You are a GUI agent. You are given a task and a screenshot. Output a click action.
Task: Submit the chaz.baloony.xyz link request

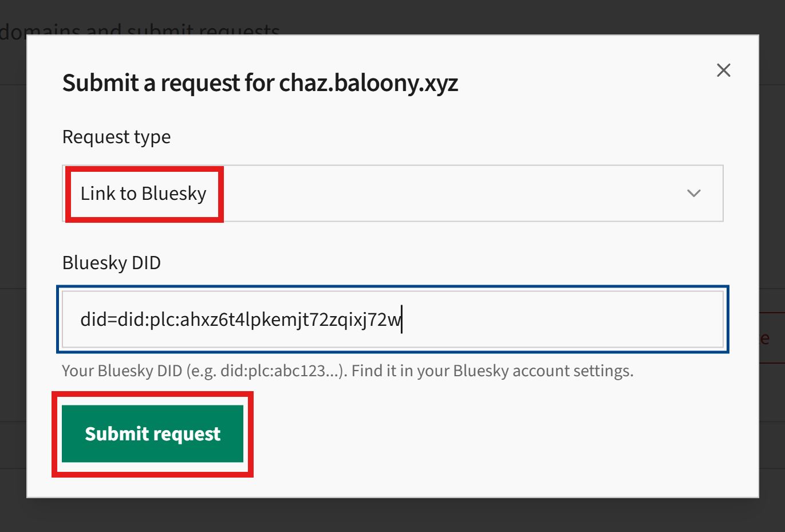(152, 434)
